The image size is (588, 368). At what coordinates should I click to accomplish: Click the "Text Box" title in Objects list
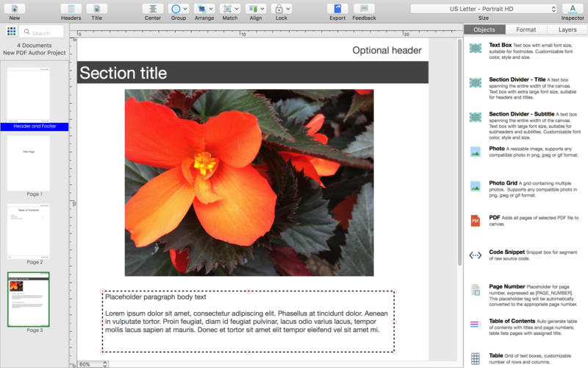(501, 45)
